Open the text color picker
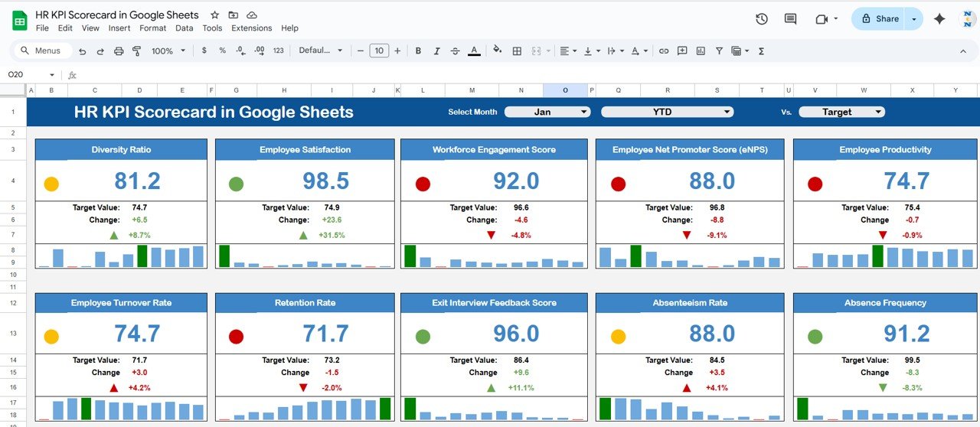Viewport: 980px width, 427px height. coord(474,51)
